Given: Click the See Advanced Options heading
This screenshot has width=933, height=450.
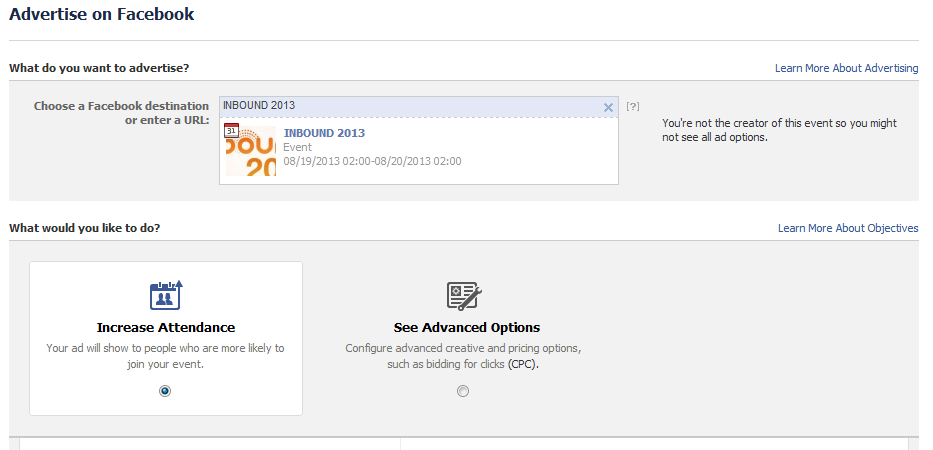Looking at the screenshot, I should coord(467,327).
